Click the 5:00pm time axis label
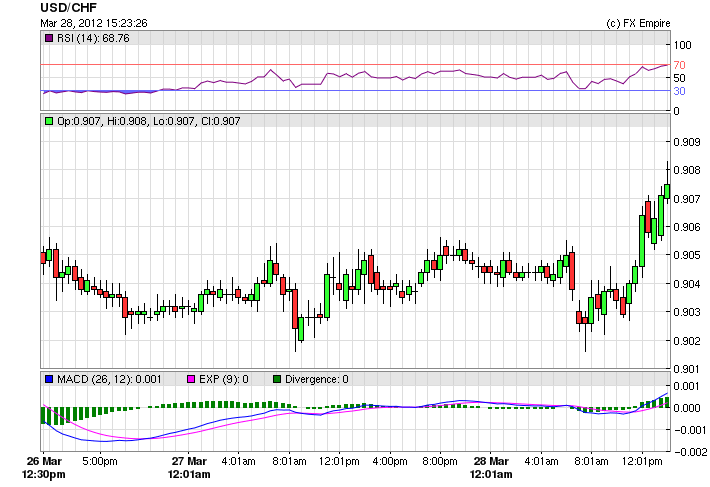Viewport: 710px width, 487px height. (x=101, y=461)
